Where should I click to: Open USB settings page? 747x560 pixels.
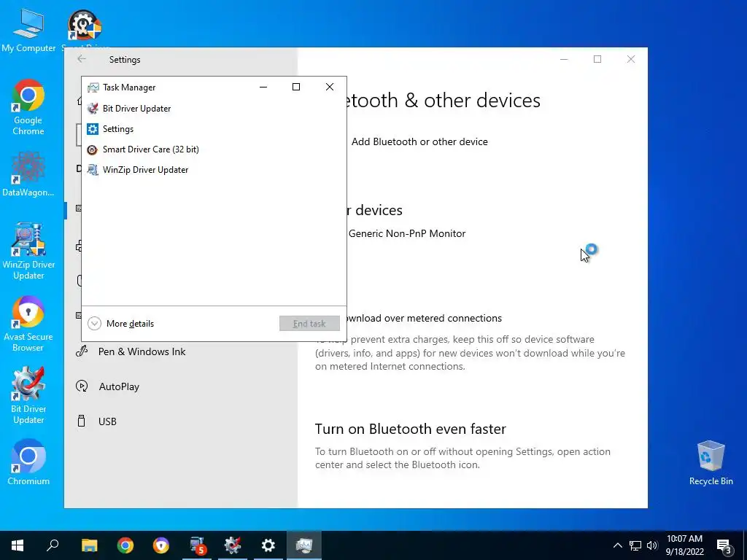click(107, 421)
